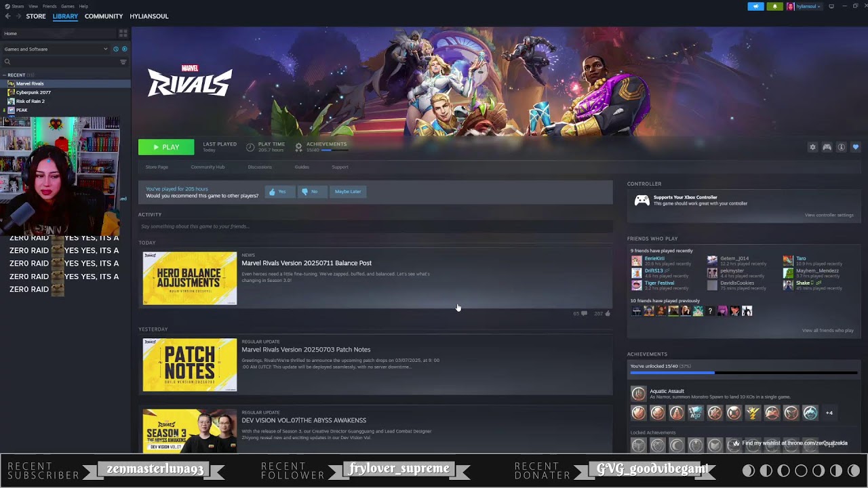Open the Guides link

pos(302,167)
